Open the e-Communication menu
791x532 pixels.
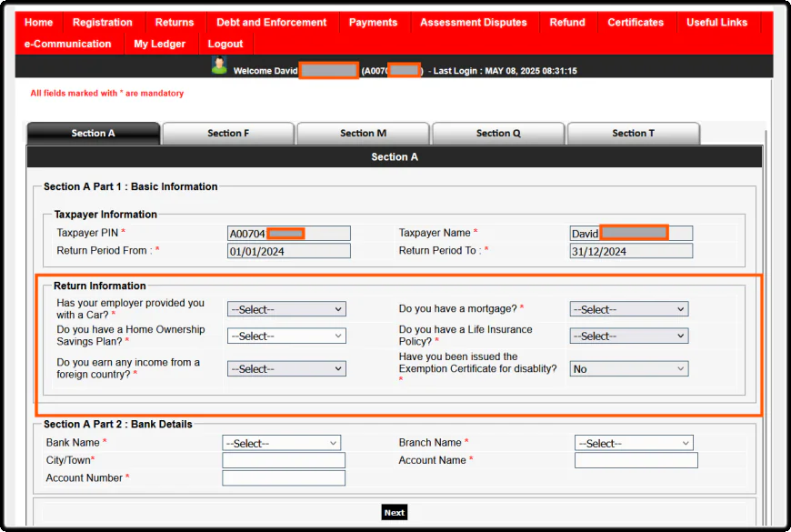coord(67,44)
